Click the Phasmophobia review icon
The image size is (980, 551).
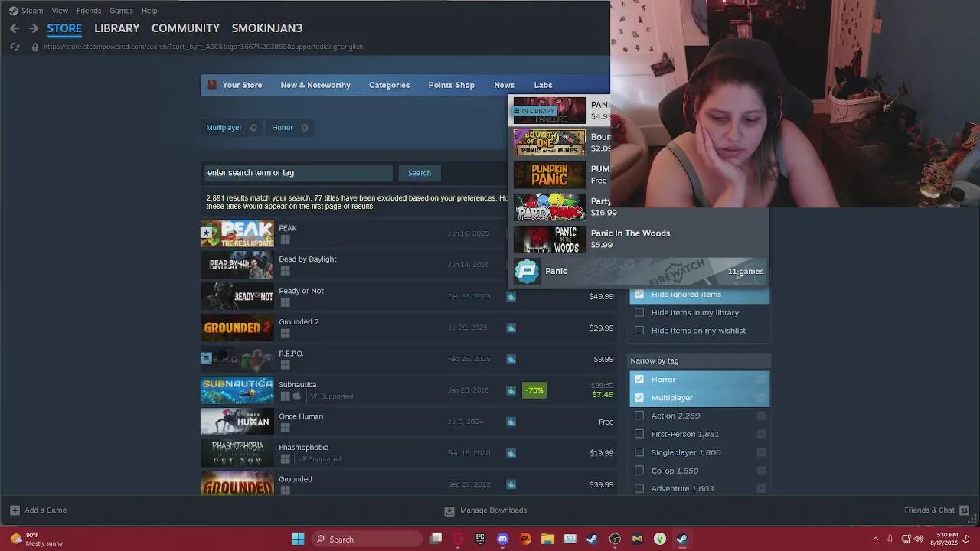click(511, 453)
